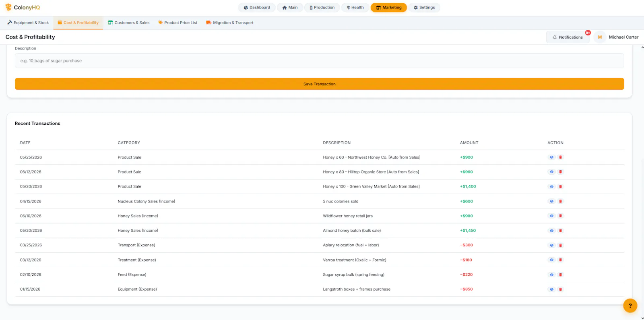Open the Product Price List tab

click(178, 23)
